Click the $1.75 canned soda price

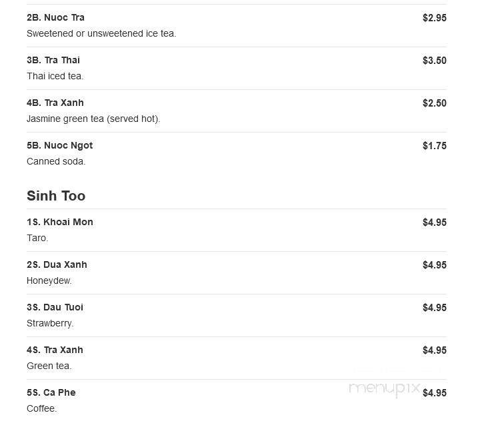(x=434, y=146)
